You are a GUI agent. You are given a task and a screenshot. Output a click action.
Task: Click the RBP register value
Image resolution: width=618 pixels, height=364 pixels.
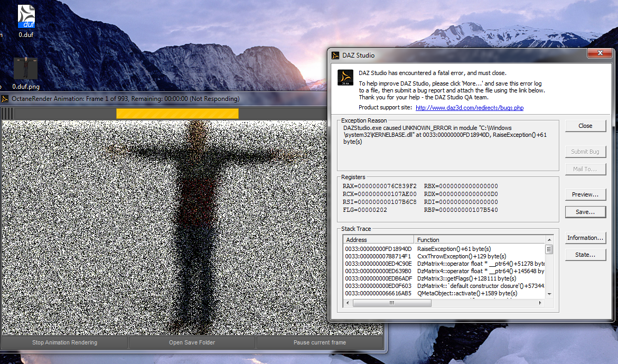click(x=461, y=210)
